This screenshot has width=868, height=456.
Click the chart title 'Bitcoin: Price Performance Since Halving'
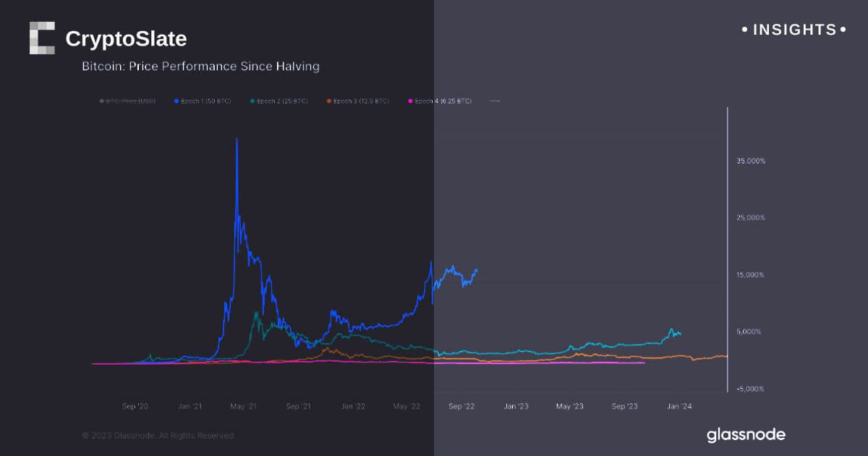point(200,67)
